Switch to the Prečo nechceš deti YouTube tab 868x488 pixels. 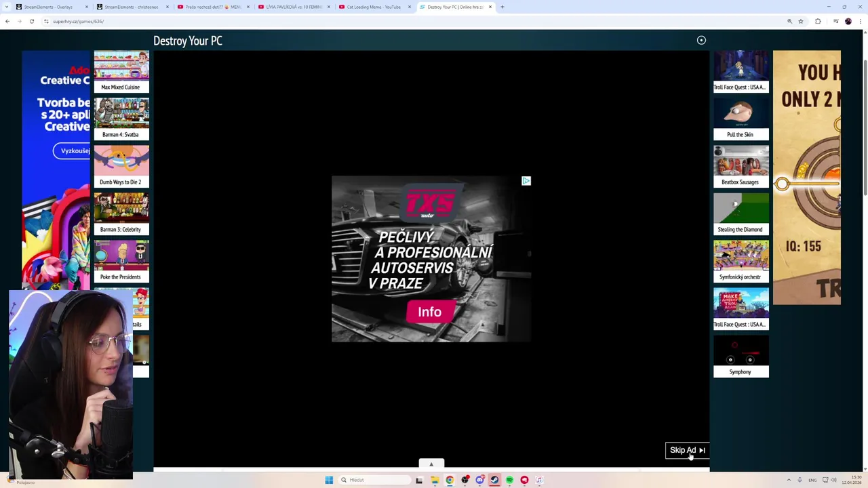(x=212, y=7)
